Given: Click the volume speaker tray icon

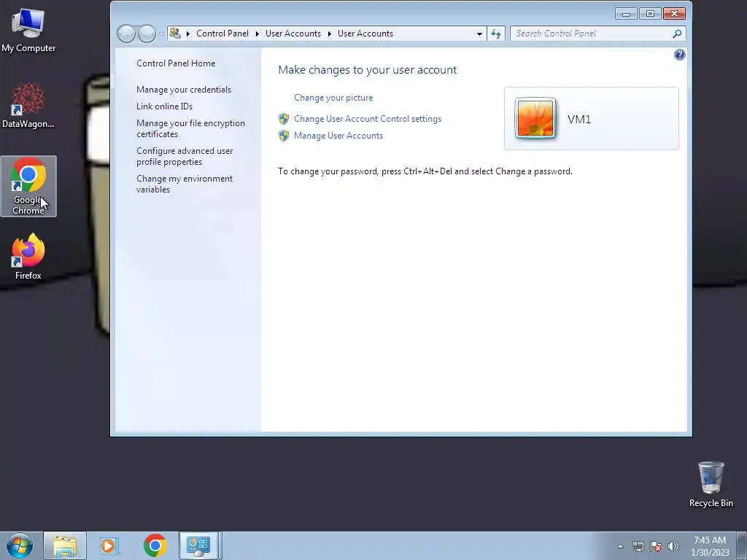Looking at the screenshot, I should point(673,546).
